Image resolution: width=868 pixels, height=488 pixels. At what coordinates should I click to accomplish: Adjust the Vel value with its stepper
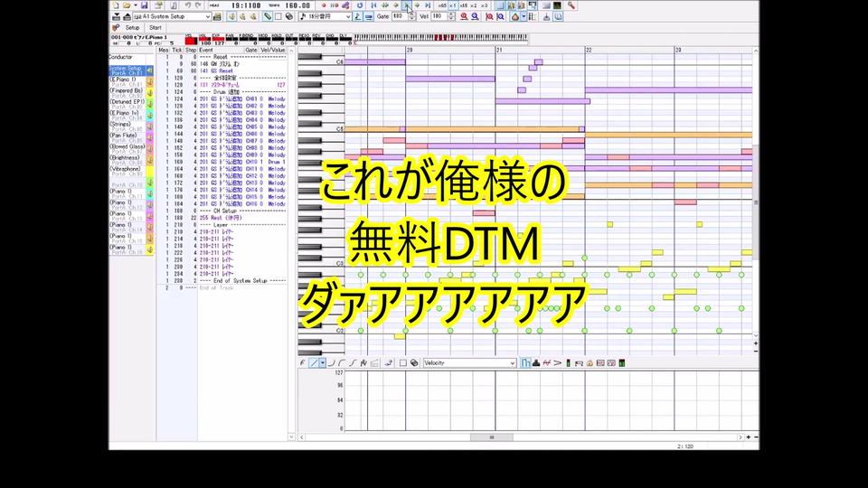point(451,16)
